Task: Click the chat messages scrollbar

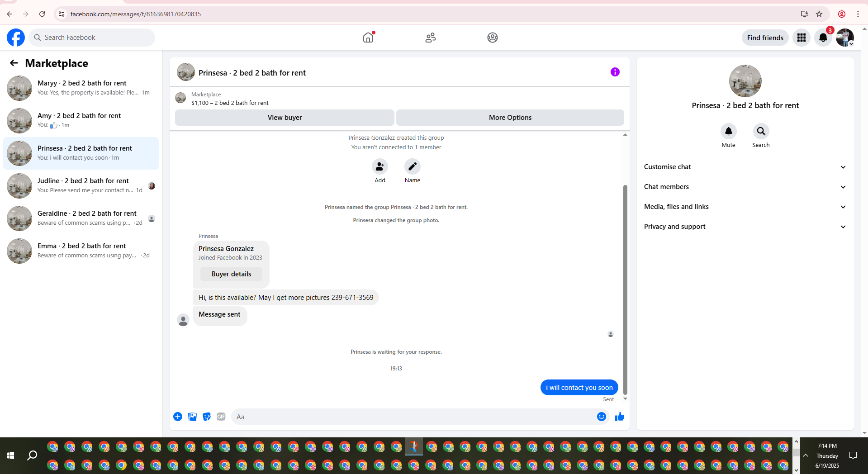Action: pyautogui.click(x=625, y=289)
